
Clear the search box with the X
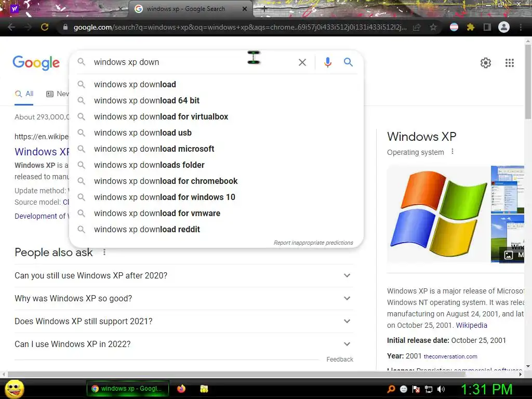click(302, 62)
